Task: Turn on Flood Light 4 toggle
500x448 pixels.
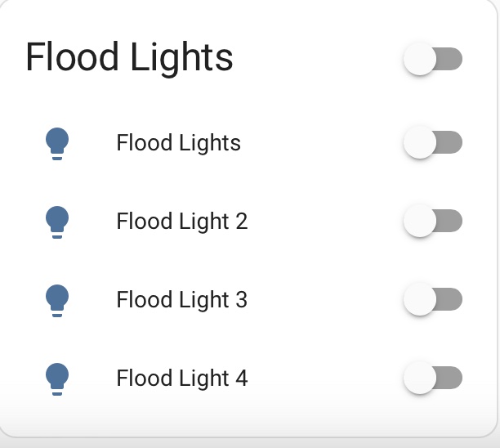Action: (x=433, y=378)
